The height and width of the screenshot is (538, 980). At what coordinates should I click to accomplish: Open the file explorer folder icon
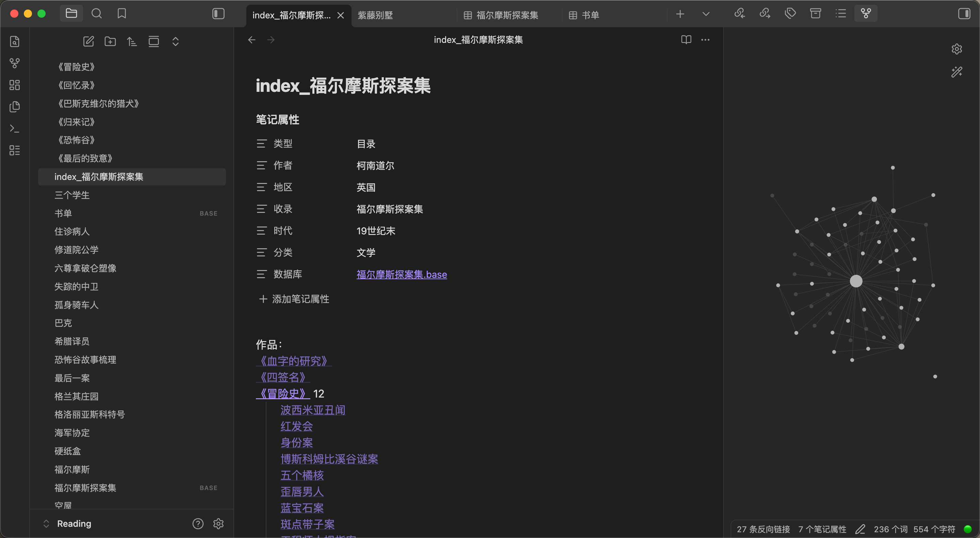71,14
